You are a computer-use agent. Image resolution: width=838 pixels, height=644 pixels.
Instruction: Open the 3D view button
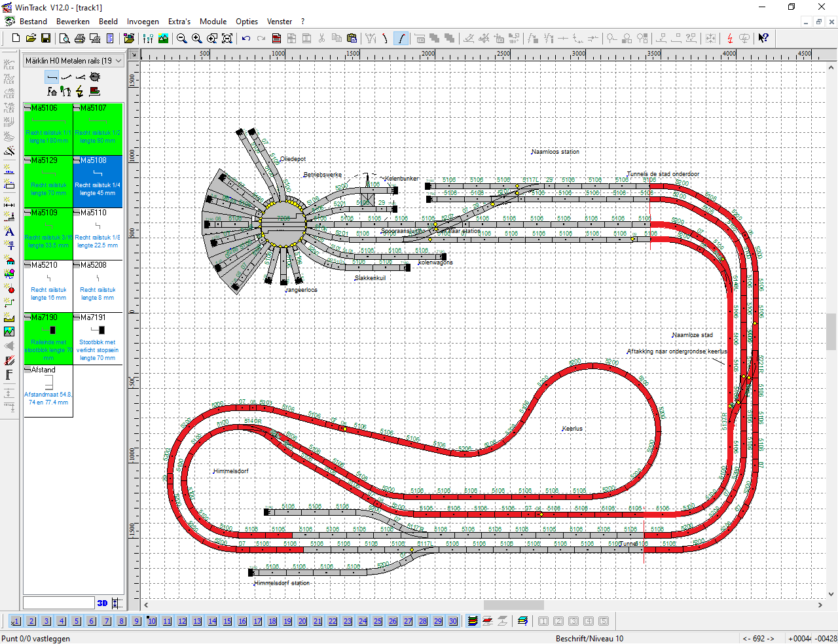pos(102,603)
